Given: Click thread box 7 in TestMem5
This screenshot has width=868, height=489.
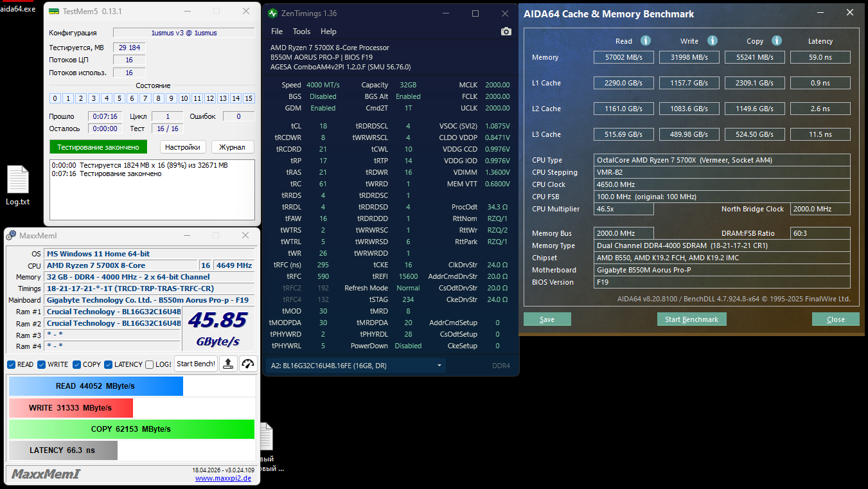Looking at the screenshot, I should 145,98.
